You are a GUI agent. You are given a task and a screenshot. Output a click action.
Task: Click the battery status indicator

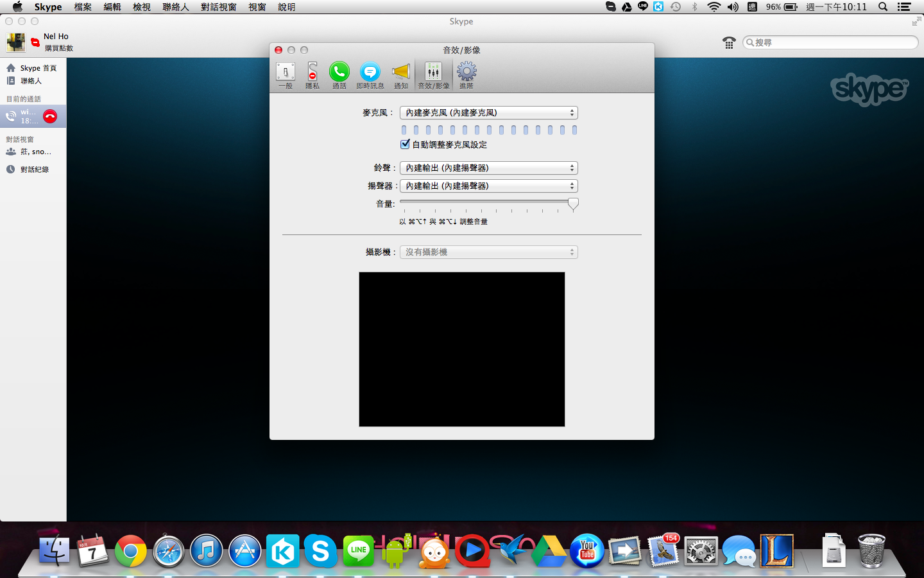[782, 7]
